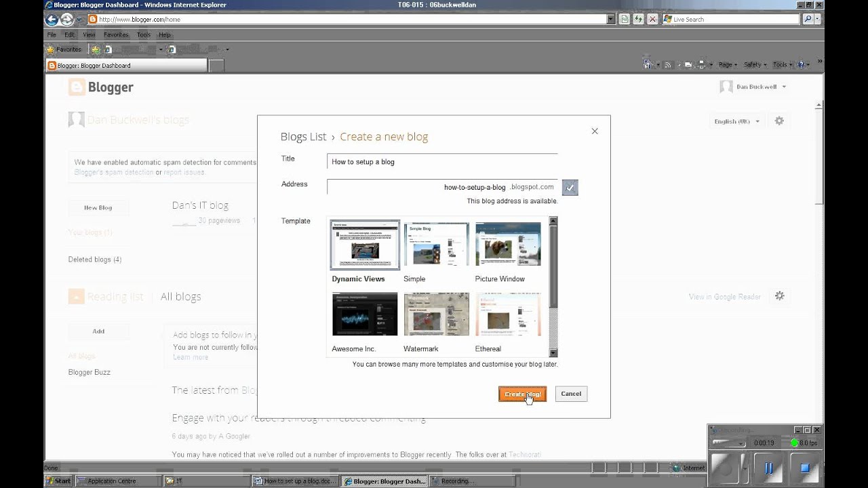
Task: Select the Watermark template thumbnail
Action: [436, 314]
